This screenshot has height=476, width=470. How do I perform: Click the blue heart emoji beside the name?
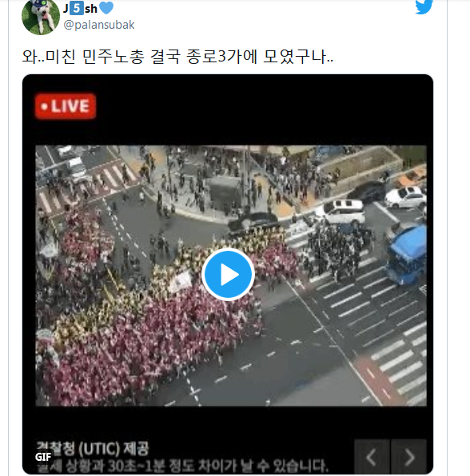click(x=106, y=8)
